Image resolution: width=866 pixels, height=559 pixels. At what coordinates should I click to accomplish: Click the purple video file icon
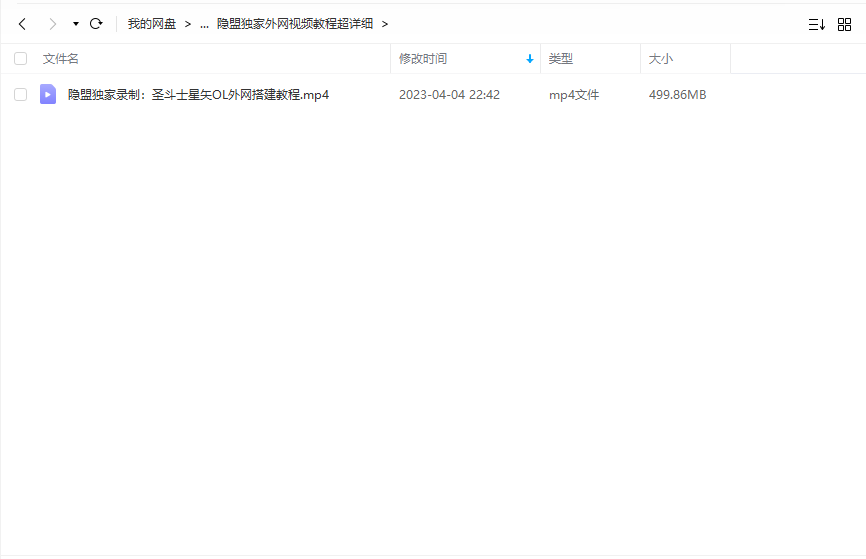pyautogui.click(x=48, y=95)
